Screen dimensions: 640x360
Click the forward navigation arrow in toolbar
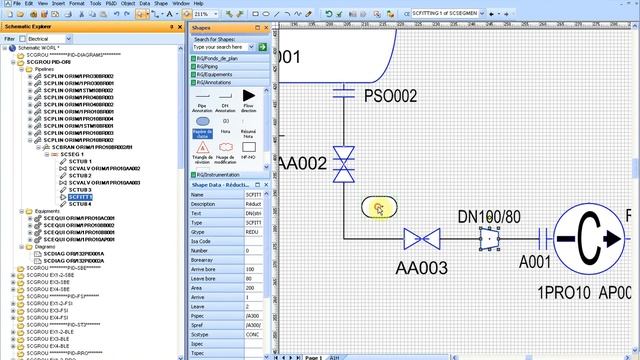(506, 14)
